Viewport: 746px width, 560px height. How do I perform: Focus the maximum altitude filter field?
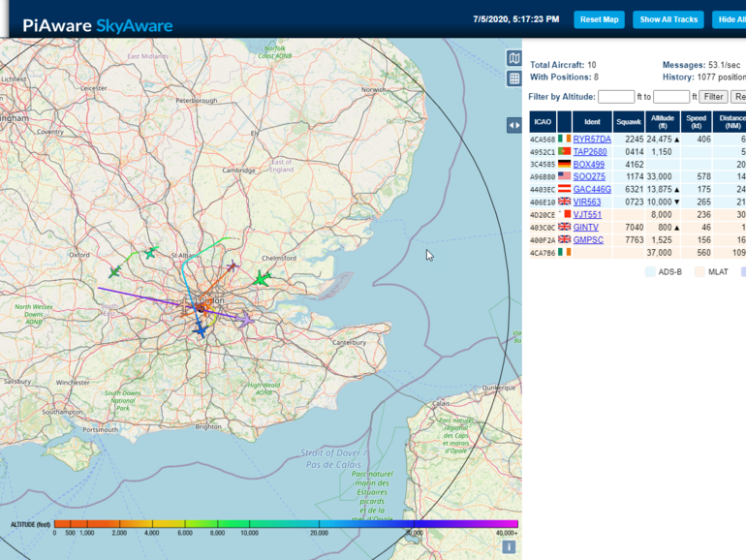pyautogui.click(x=671, y=97)
